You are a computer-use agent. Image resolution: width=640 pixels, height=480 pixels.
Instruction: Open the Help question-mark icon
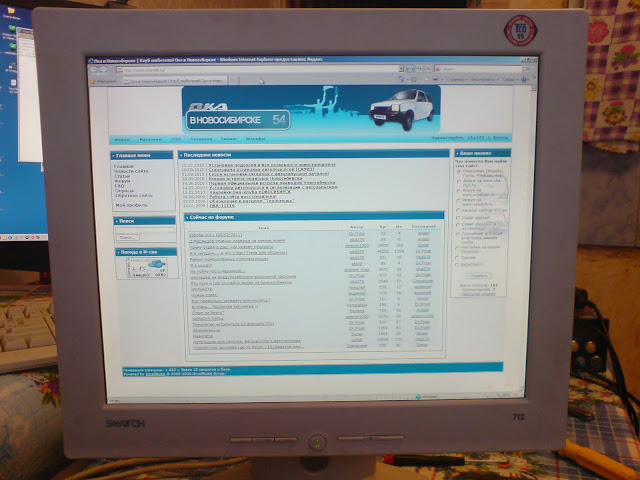(524, 80)
